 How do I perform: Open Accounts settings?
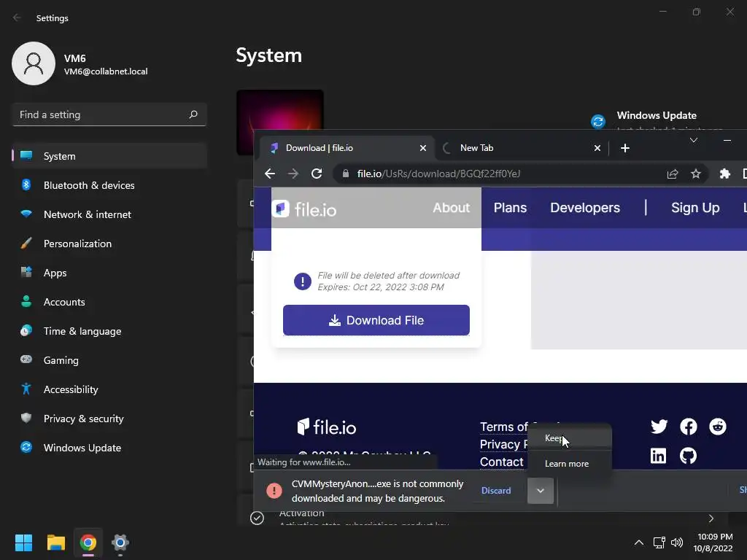(109, 302)
